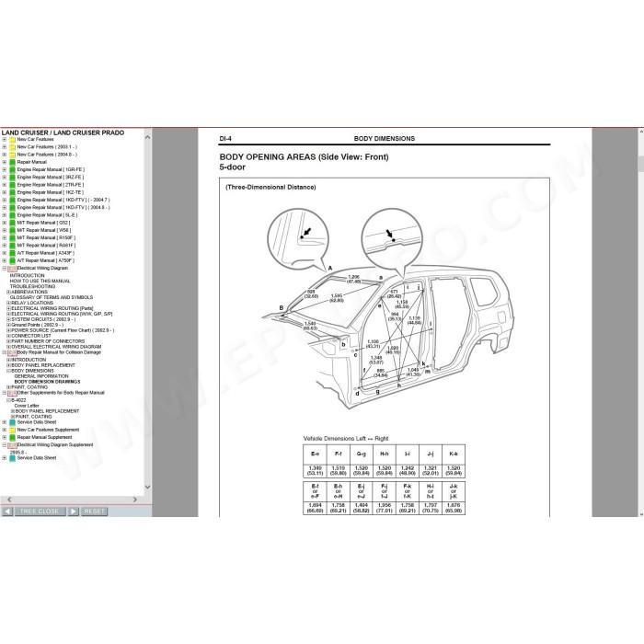
Task: Open the HOW TO USE THIS MANUAL entry
Action: point(40,282)
